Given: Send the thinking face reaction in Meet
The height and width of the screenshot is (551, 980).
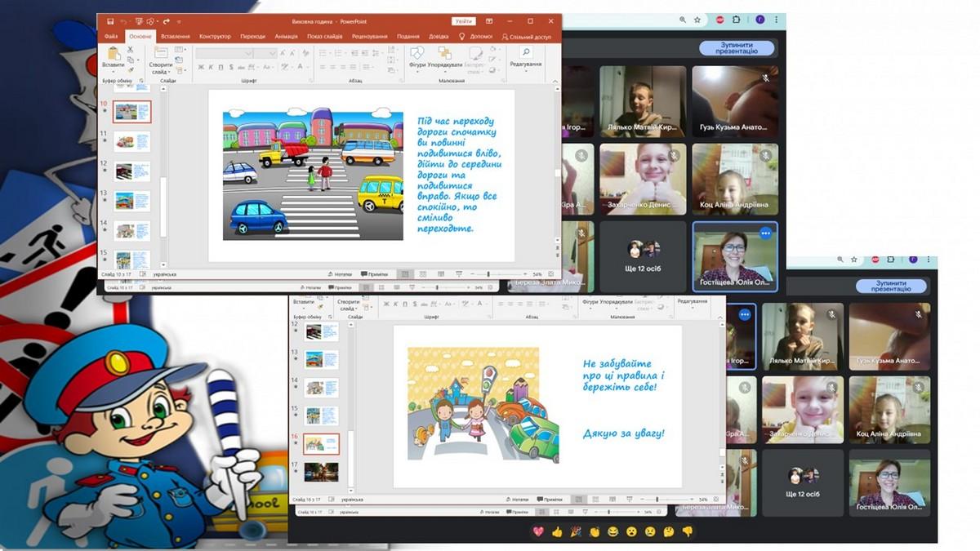Looking at the screenshot, I should [669, 531].
